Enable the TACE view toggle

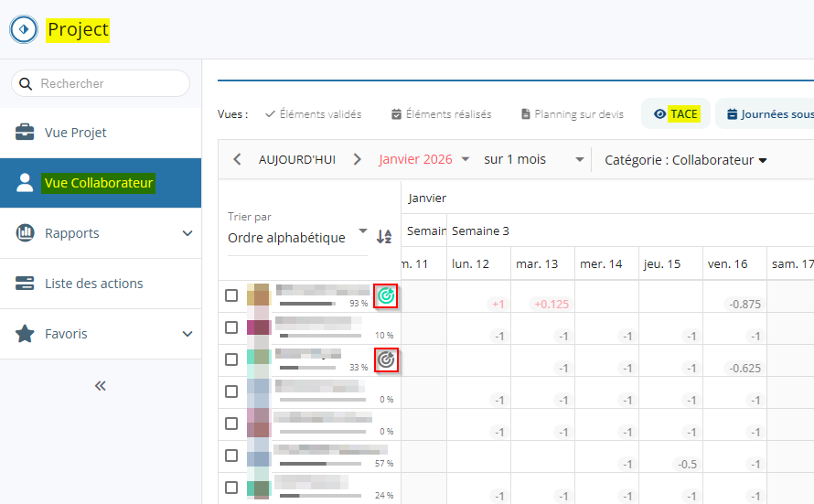point(675,114)
